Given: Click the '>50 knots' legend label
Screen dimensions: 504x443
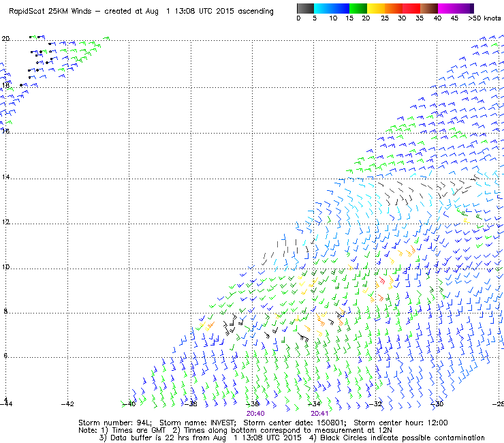Looking at the screenshot, I should tap(484, 18).
